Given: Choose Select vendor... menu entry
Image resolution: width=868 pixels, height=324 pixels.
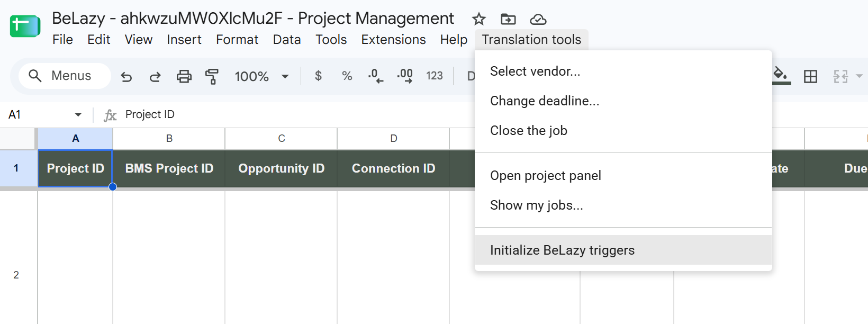Looking at the screenshot, I should (623, 71).
